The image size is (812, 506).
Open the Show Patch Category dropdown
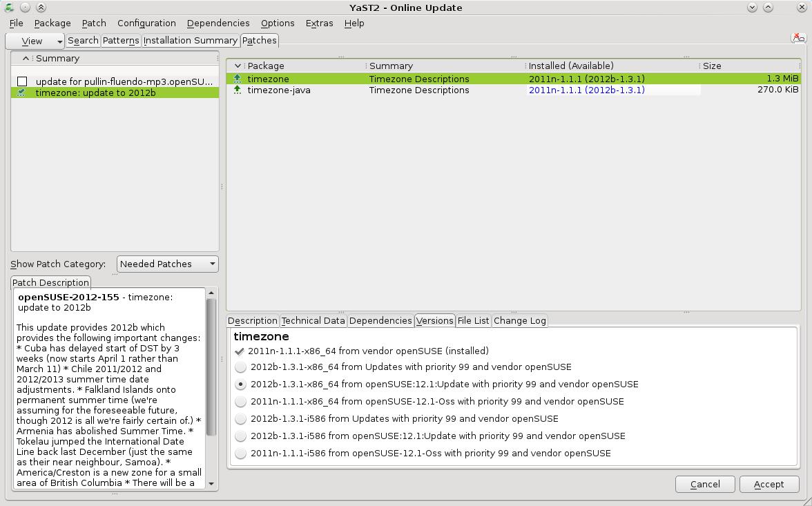167,264
